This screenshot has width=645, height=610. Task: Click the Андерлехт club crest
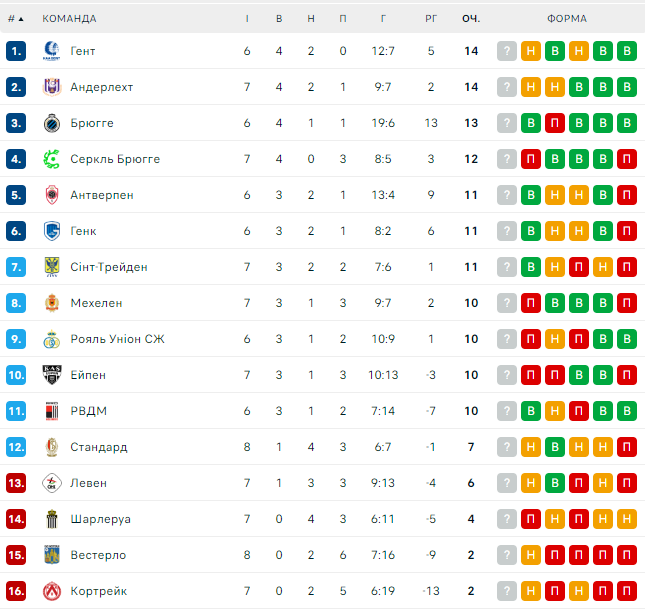[x=52, y=87]
